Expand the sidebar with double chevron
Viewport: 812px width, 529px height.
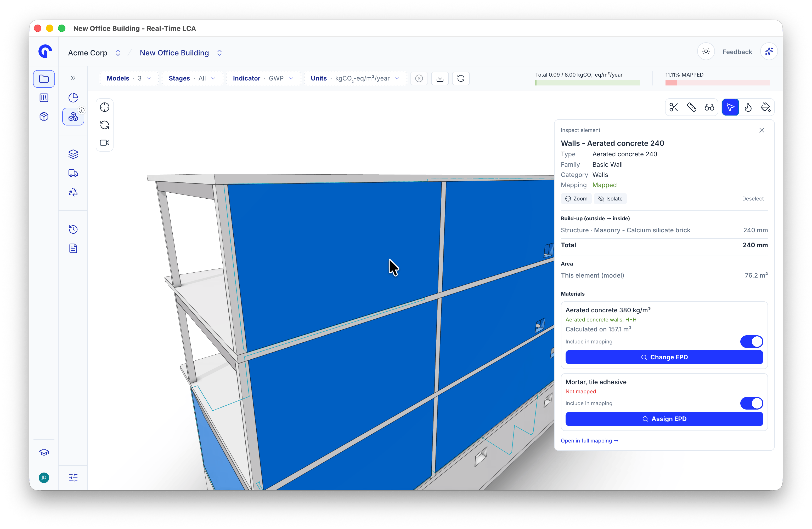pos(73,78)
